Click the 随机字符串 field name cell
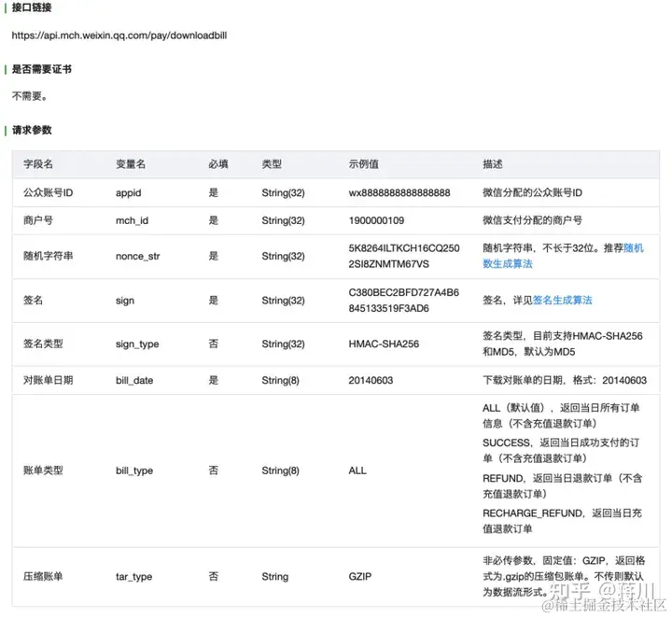672x618 pixels. click(48, 257)
